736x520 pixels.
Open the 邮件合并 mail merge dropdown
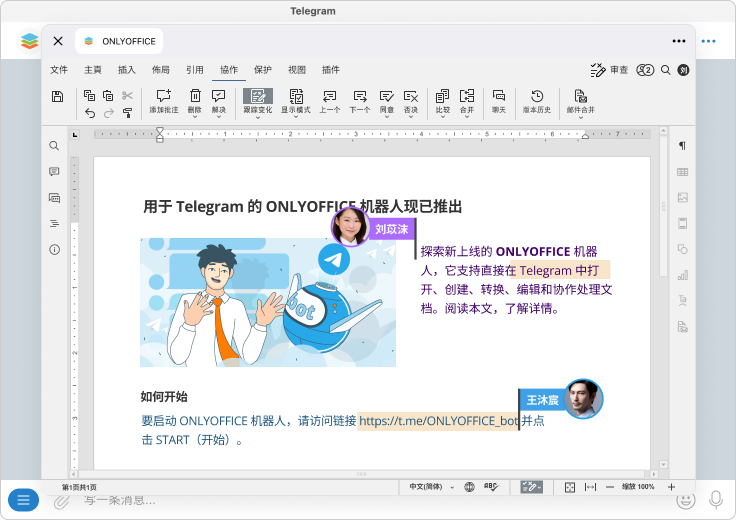click(x=581, y=116)
